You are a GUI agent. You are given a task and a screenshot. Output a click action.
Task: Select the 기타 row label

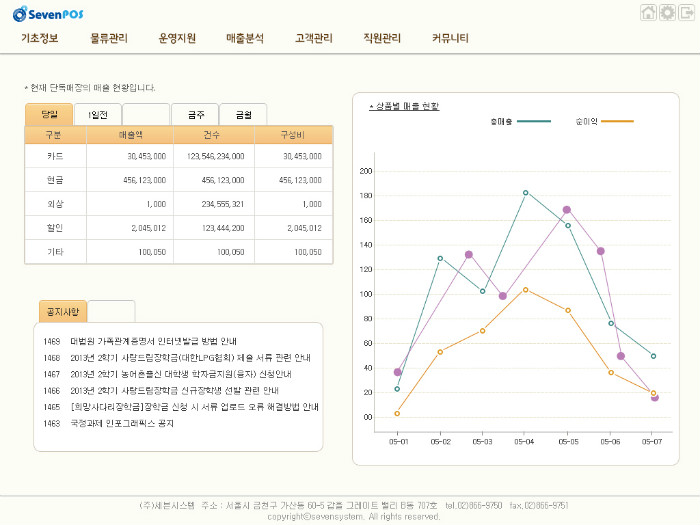pyautogui.click(x=55, y=252)
